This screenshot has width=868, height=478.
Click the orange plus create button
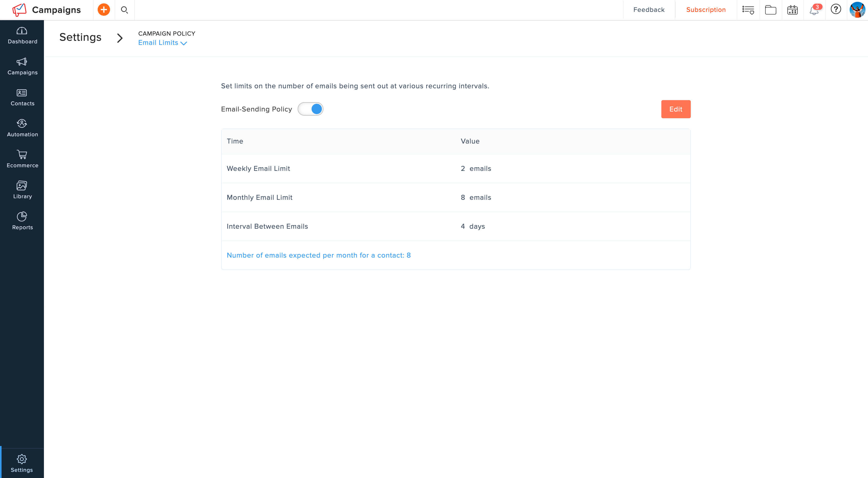103,10
